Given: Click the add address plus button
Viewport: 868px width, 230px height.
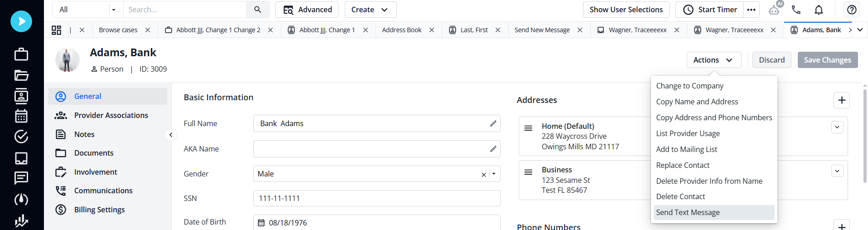Looking at the screenshot, I should click(841, 100).
